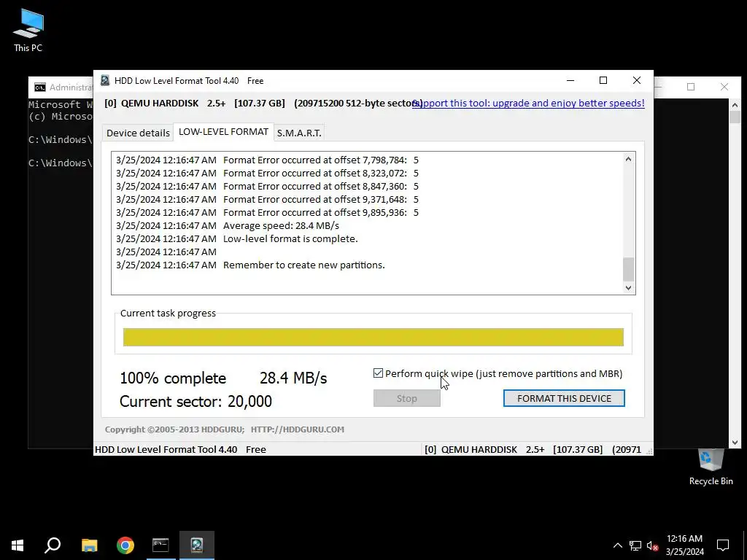Switch to the Device details tab
Image resolution: width=747 pixels, height=560 pixels.
[x=138, y=133]
